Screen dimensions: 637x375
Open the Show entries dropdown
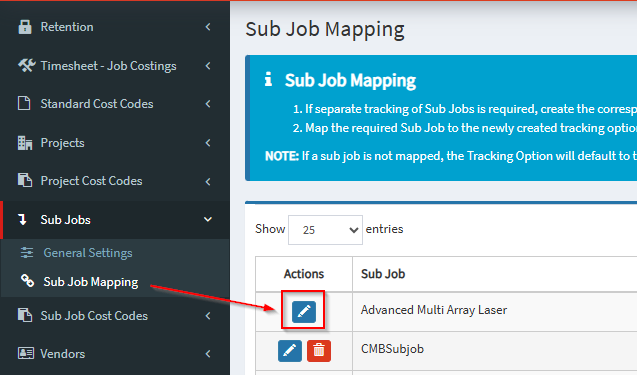(x=325, y=230)
